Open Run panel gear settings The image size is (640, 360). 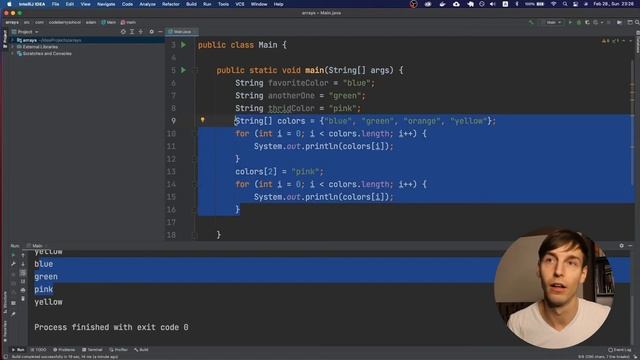click(x=621, y=246)
